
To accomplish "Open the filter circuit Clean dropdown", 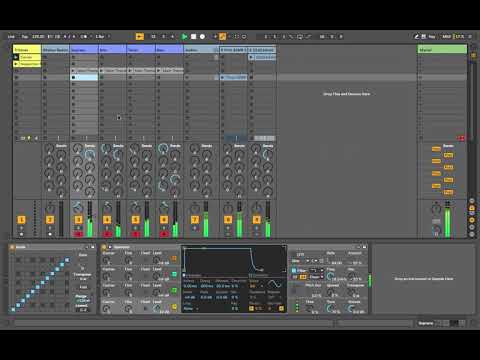I will (317, 277).
